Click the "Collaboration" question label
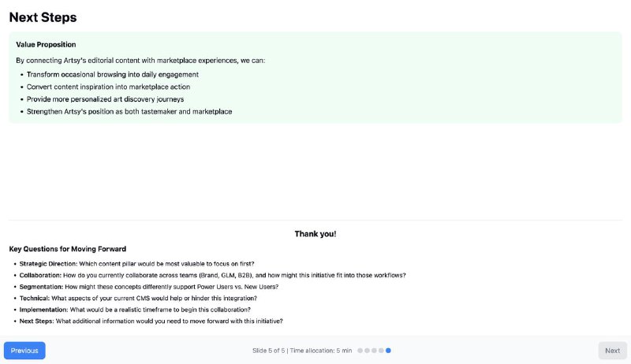 40,275
